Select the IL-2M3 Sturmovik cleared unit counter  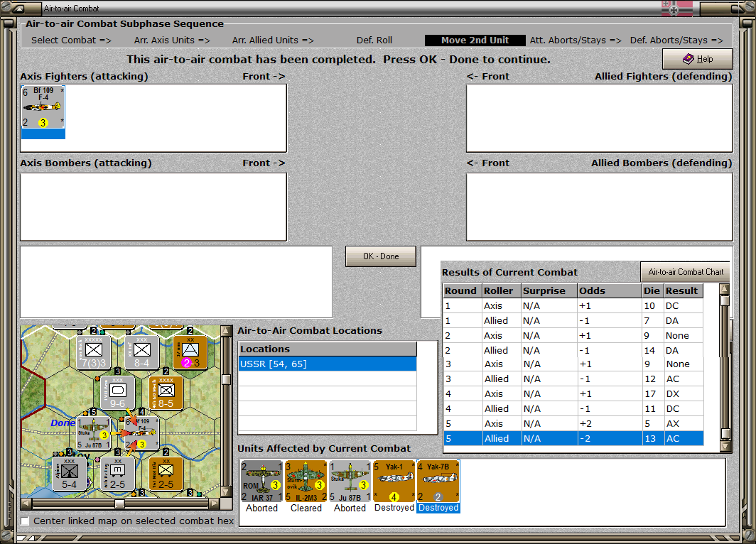[306, 482]
